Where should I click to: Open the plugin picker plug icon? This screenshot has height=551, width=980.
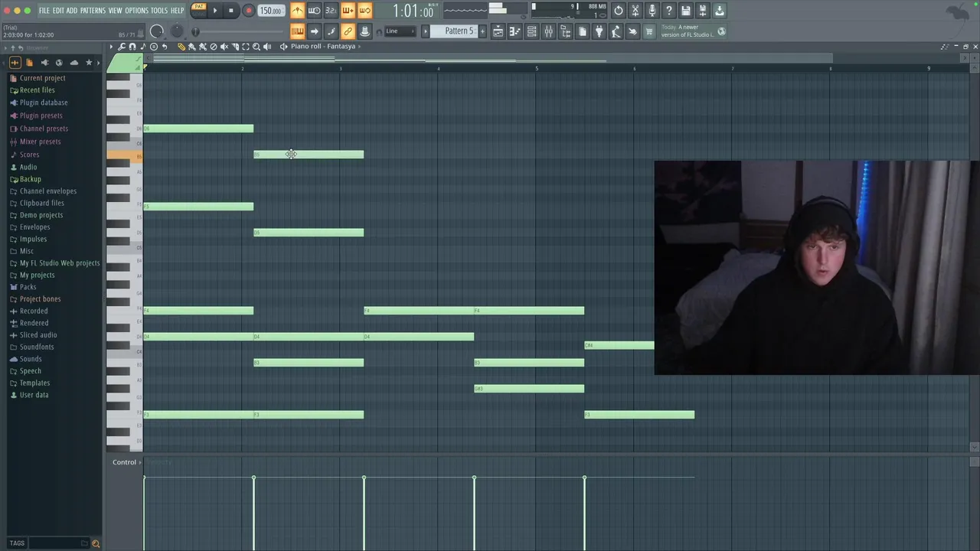[x=599, y=31]
